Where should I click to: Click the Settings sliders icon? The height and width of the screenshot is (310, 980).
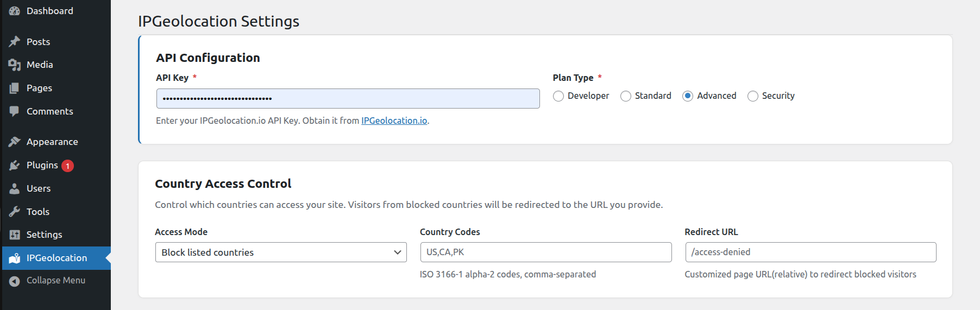click(x=15, y=235)
